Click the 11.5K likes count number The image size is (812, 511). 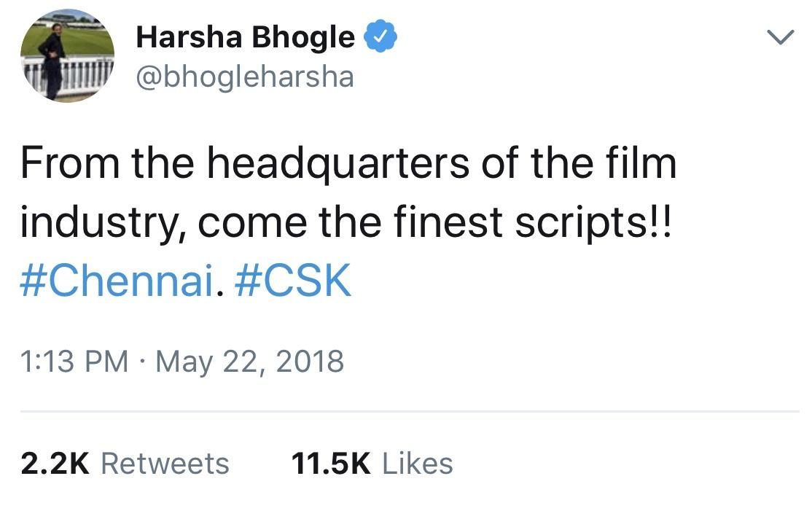coord(331,463)
